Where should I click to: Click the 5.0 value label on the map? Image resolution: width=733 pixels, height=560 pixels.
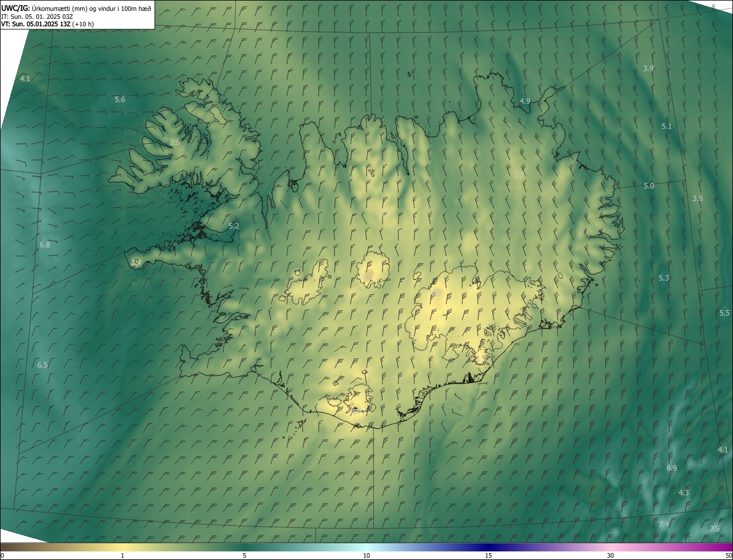tap(649, 186)
